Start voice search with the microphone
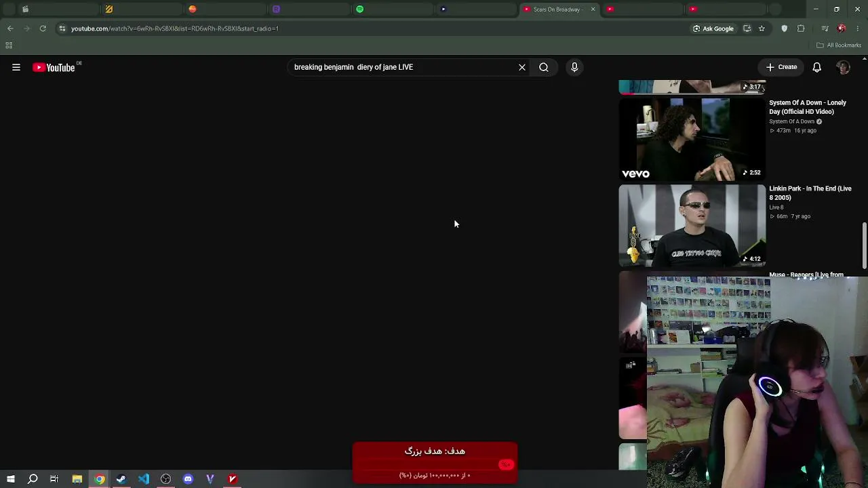The height and width of the screenshot is (488, 868). point(574,67)
